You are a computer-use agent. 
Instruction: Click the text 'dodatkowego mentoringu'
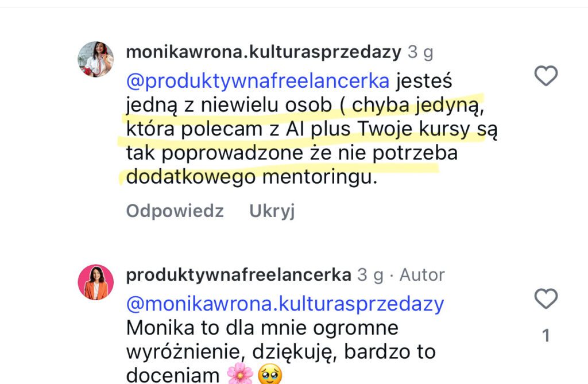252,177
